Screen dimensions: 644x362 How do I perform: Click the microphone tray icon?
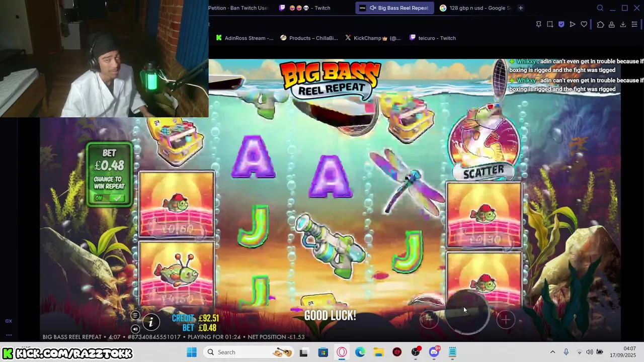(566, 352)
